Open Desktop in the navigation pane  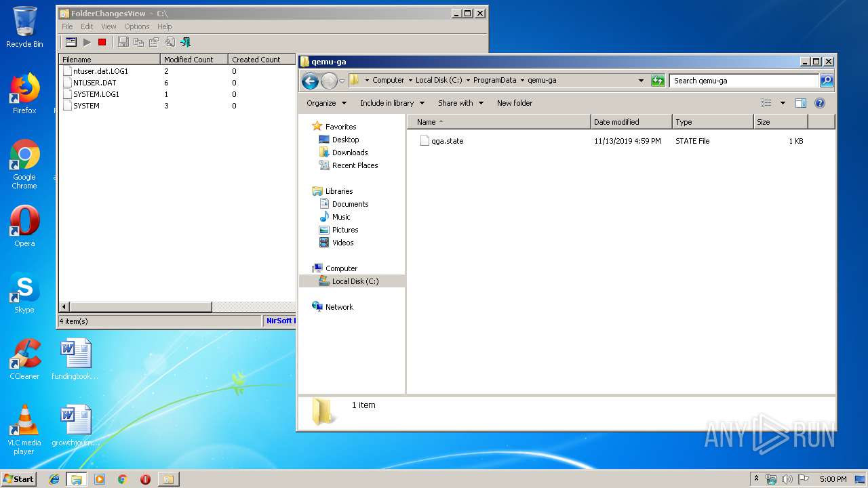tap(345, 140)
